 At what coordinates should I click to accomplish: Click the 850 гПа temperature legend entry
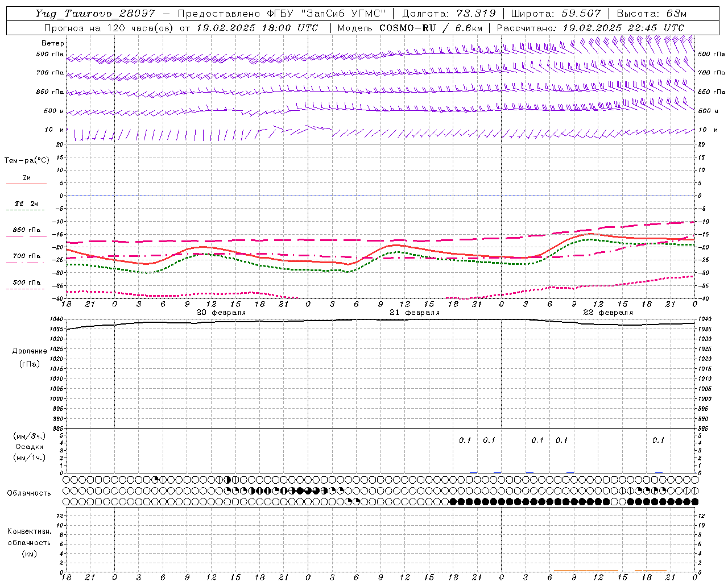click(26, 230)
